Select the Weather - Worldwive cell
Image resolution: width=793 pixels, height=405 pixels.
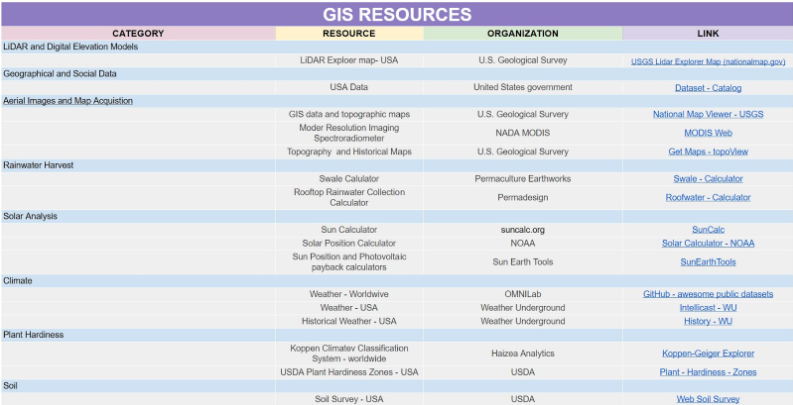click(349, 294)
